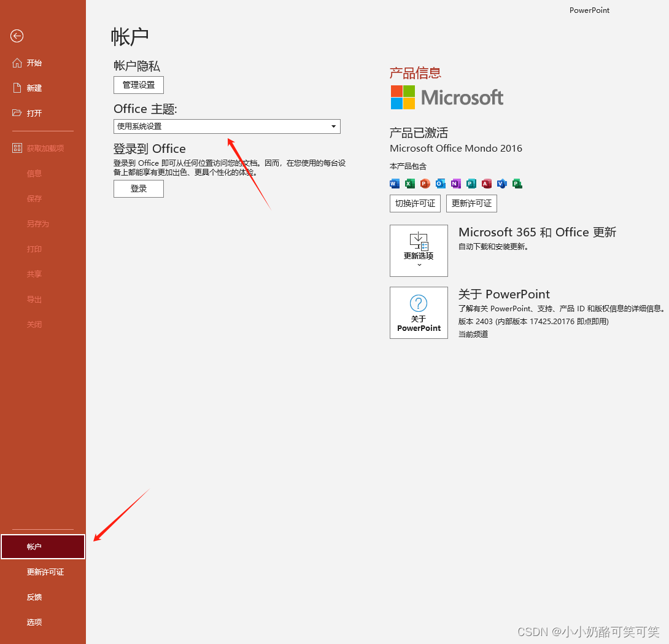The height and width of the screenshot is (644, 669).
Task: Click the 管理设置 button
Action: pyautogui.click(x=139, y=85)
